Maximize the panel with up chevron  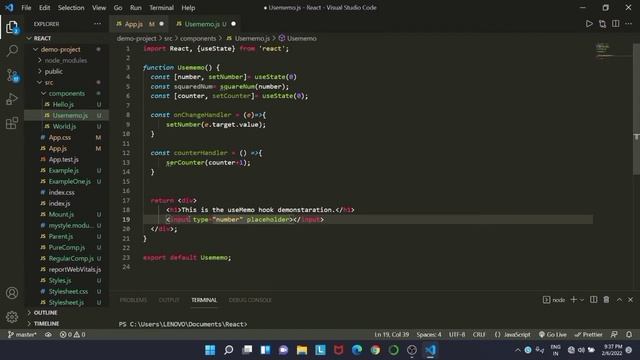[619, 300]
